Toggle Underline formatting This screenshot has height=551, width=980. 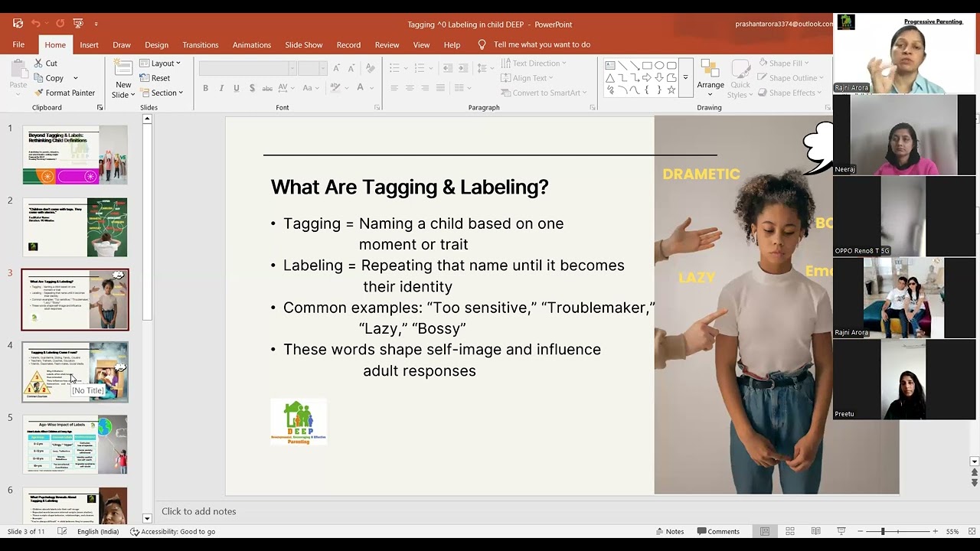(237, 88)
